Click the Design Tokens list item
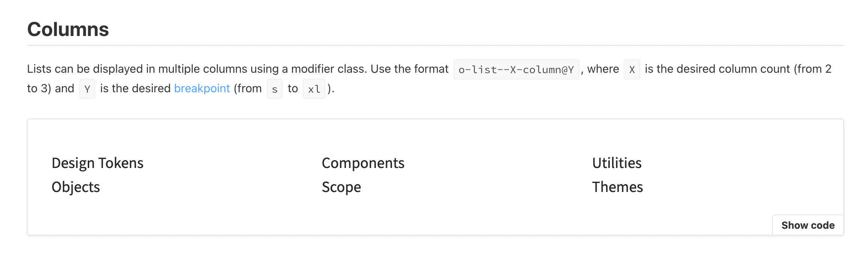 (97, 163)
